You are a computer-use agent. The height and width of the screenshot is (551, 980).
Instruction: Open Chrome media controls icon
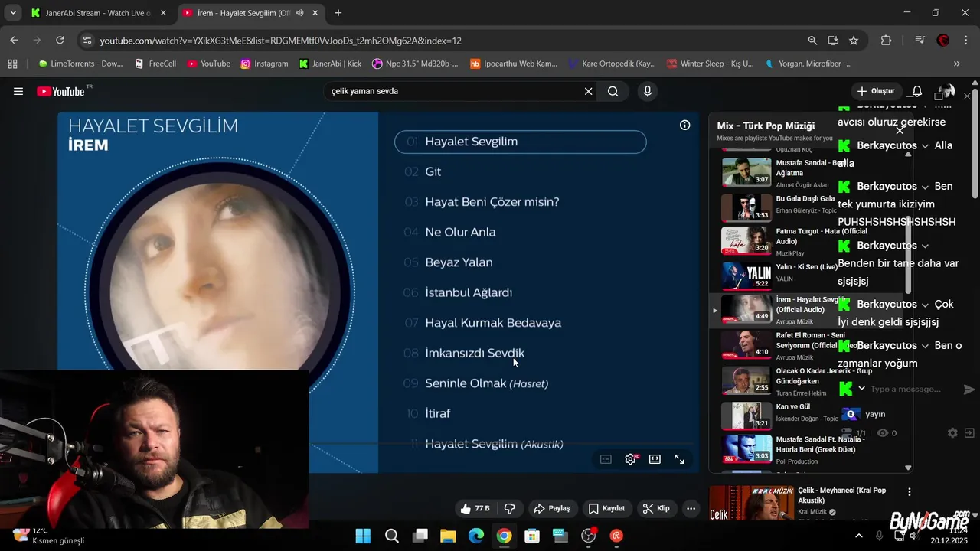coord(920,41)
